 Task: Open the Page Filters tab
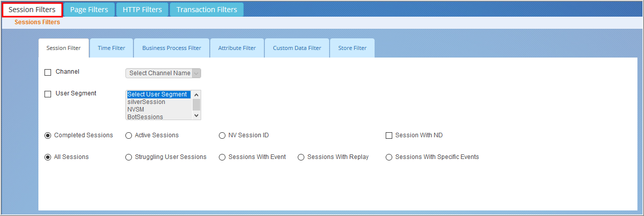click(x=89, y=10)
